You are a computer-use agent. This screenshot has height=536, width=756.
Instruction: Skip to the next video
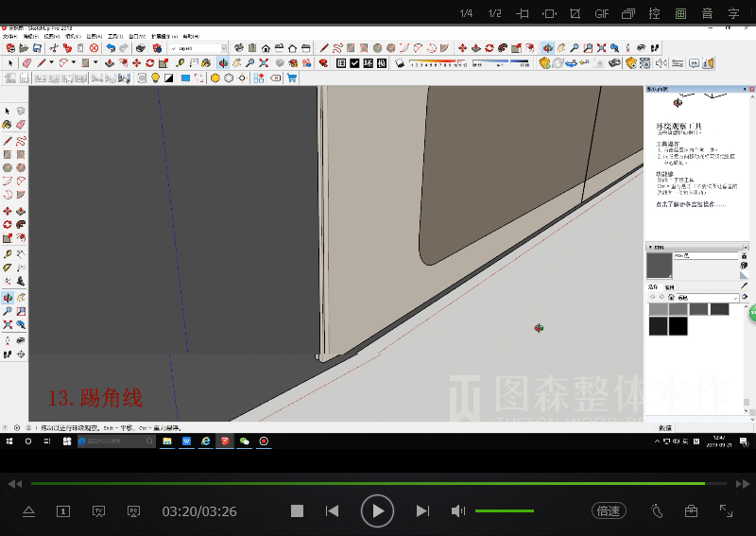[422, 511]
